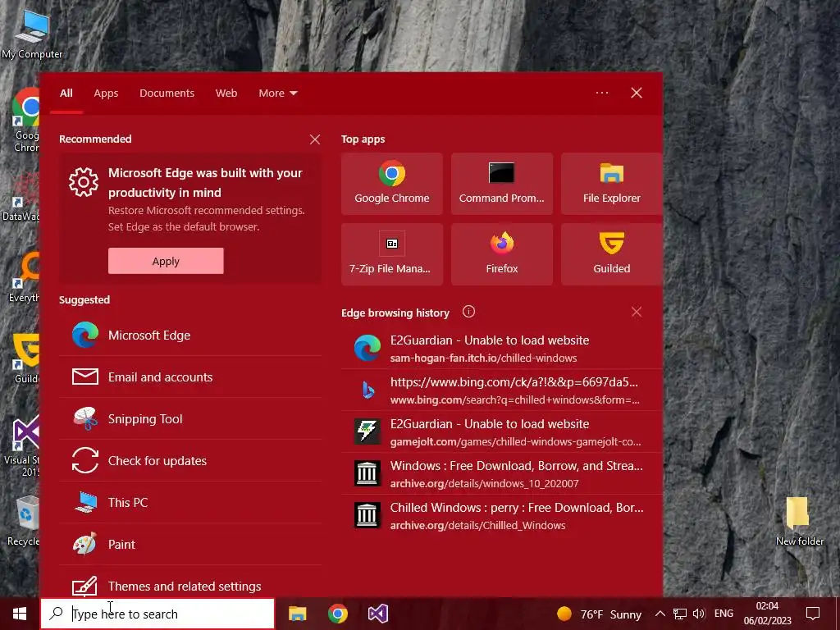Click the ENG language indicator
Viewport: 840px width, 630px height.
pos(724,614)
